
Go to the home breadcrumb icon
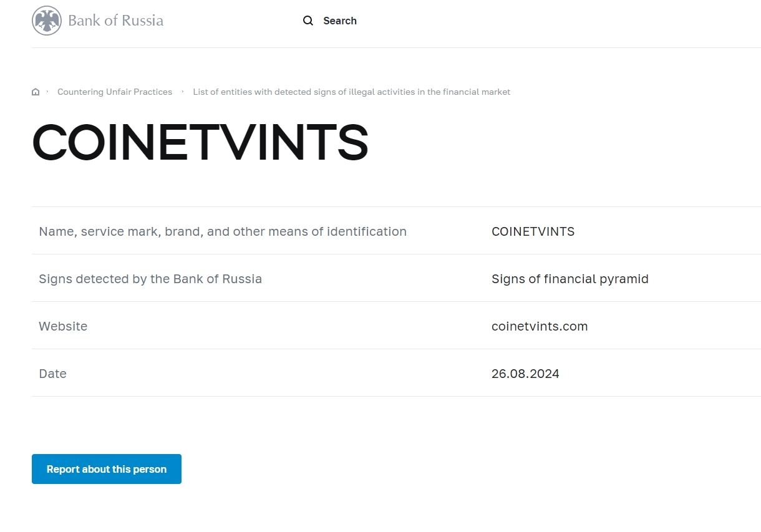[x=36, y=92]
